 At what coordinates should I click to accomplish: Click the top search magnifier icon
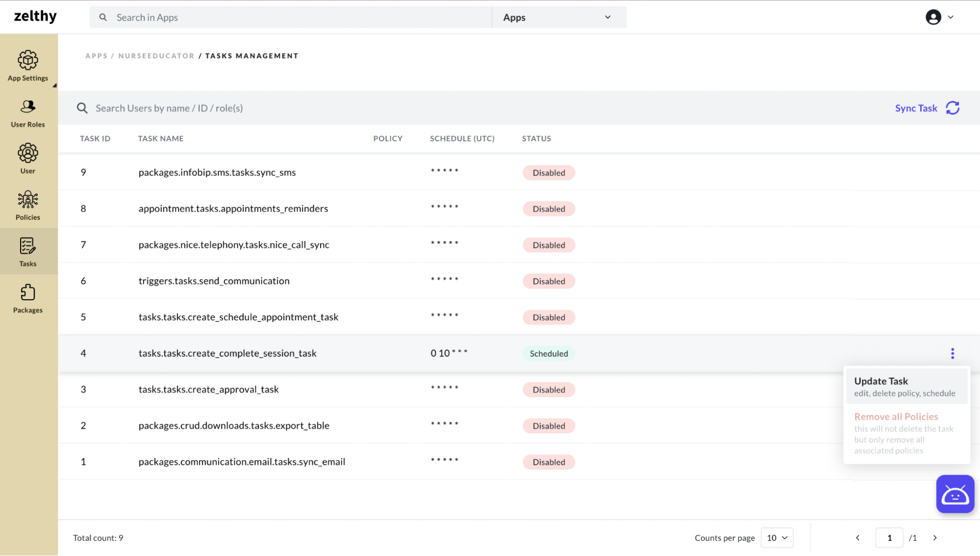tap(103, 17)
